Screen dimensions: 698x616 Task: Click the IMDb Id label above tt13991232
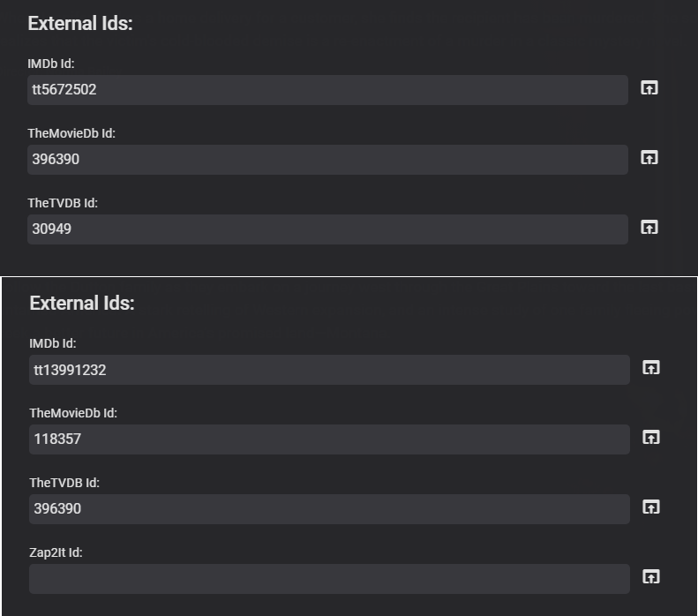point(54,343)
